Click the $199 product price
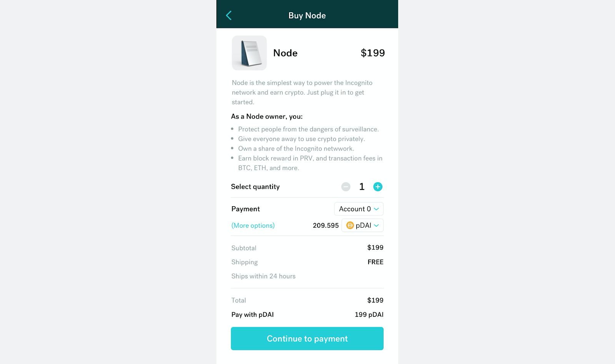Screen dimensions: 615x364 [x=372, y=53]
